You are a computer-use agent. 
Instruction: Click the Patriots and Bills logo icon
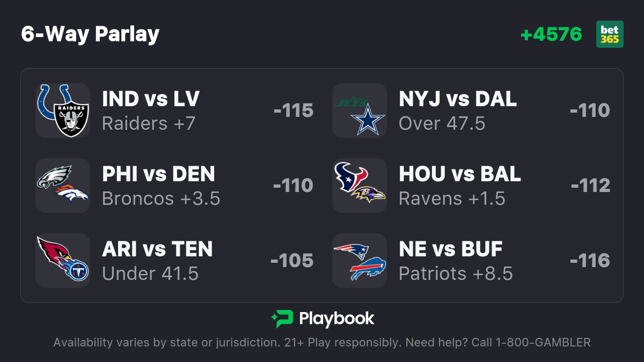[359, 261]
